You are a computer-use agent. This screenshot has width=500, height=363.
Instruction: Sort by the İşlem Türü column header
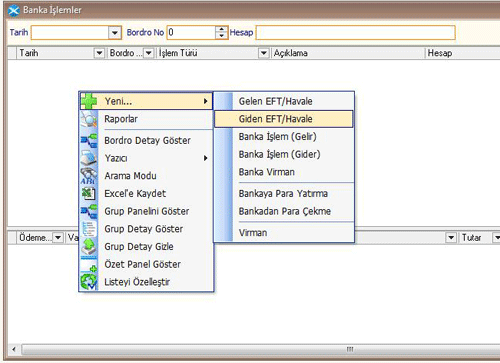208,53
